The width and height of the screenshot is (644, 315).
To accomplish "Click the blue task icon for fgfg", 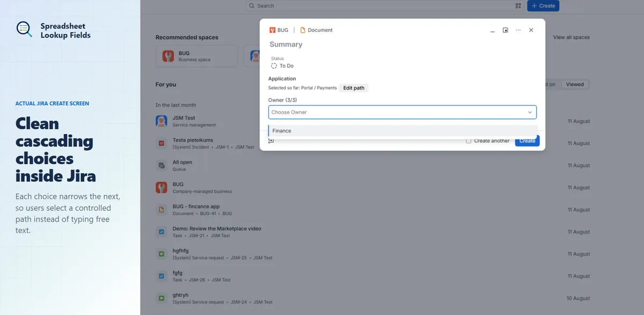I will pyautogui.click(x=162, y=276).
